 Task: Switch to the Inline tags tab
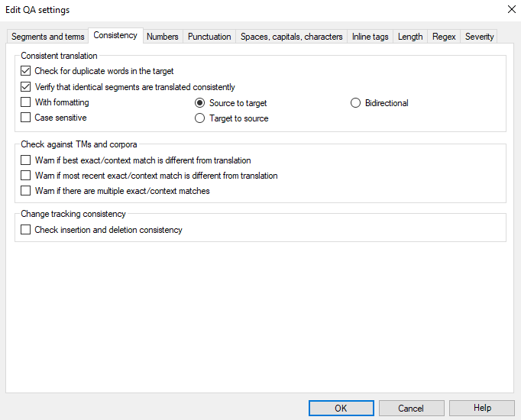click(371, 37)
